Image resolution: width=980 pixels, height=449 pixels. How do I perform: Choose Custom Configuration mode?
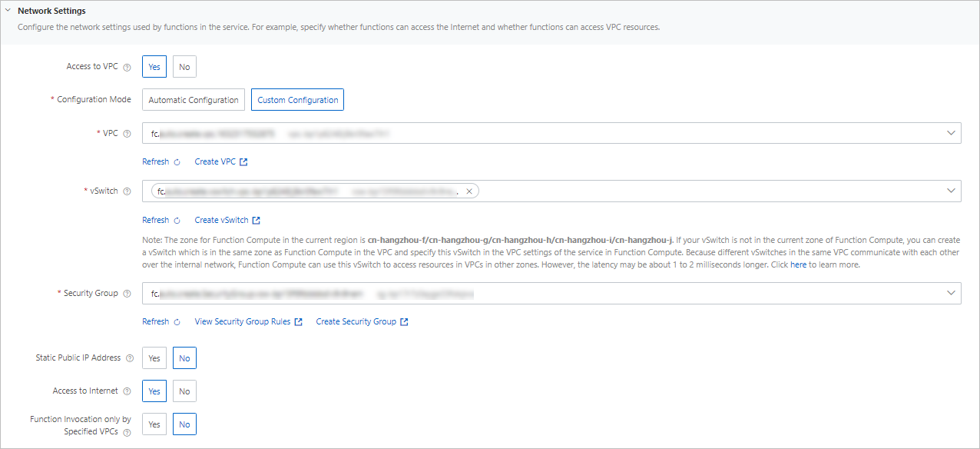pyautogui.click(x=298, y=100)
